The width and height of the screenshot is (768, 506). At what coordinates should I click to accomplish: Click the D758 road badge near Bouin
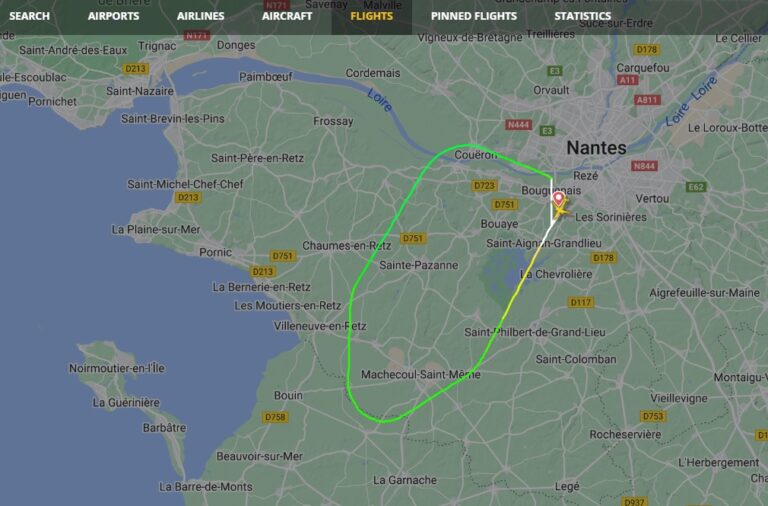[x=275, y=417]
